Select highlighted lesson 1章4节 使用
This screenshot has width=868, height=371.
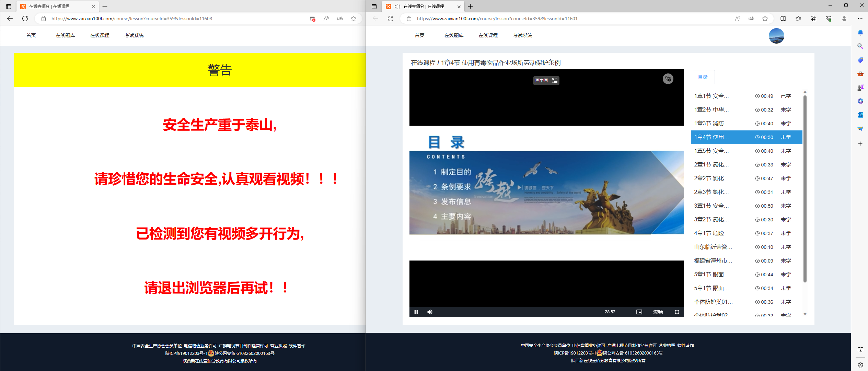(747, 137)
